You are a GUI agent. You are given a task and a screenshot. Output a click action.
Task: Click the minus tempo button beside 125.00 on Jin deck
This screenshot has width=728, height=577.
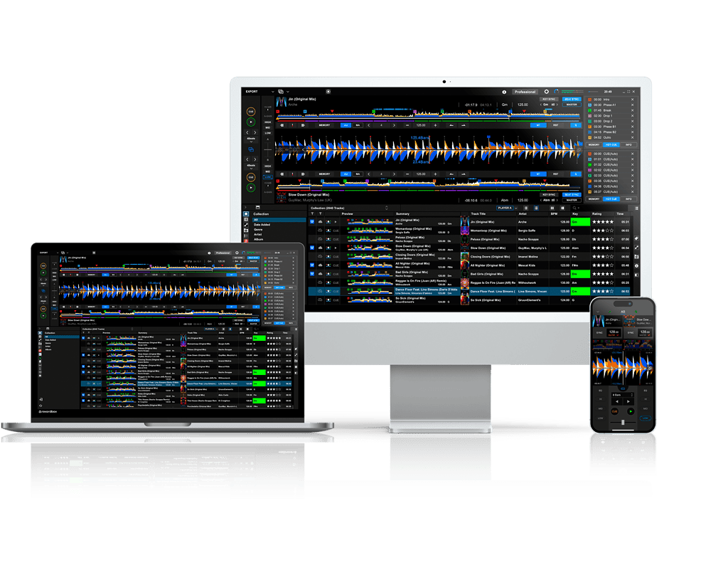point(407,125)
